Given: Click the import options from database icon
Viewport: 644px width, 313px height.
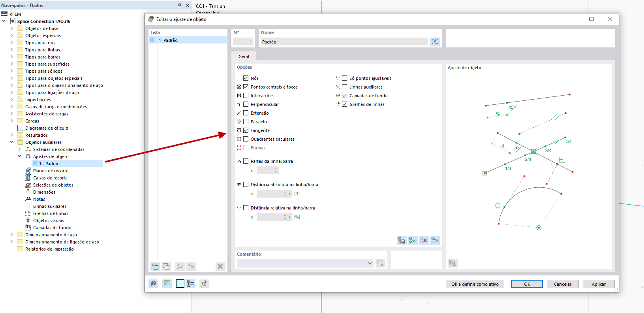Looking at the screenshot, I should [402, 240].
